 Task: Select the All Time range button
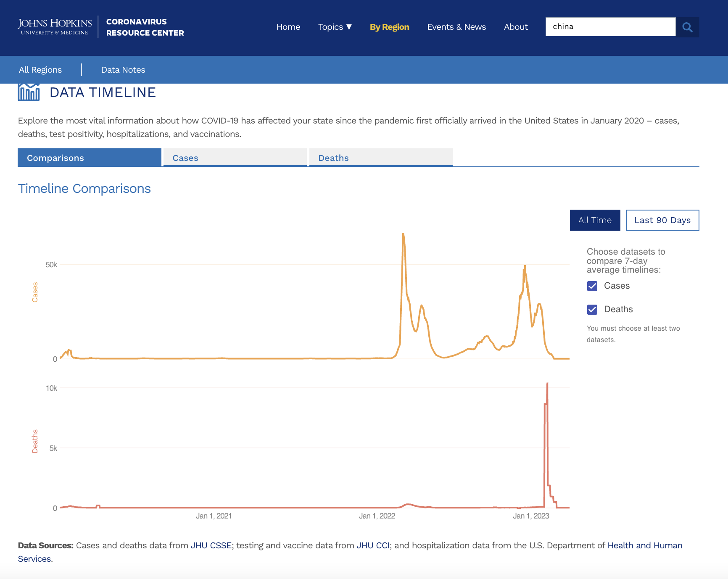click(x=595, y=220)
